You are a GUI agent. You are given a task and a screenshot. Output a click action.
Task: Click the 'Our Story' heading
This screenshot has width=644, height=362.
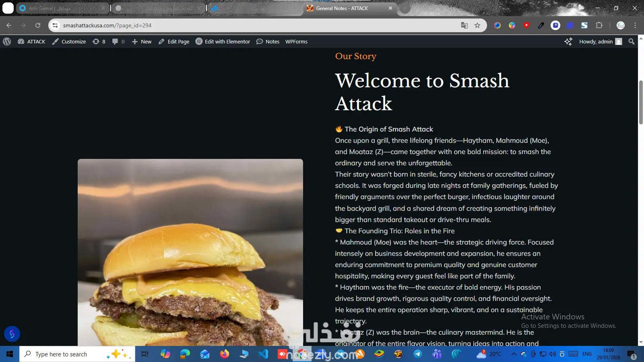pyautogui.click(x=356, y=56)
